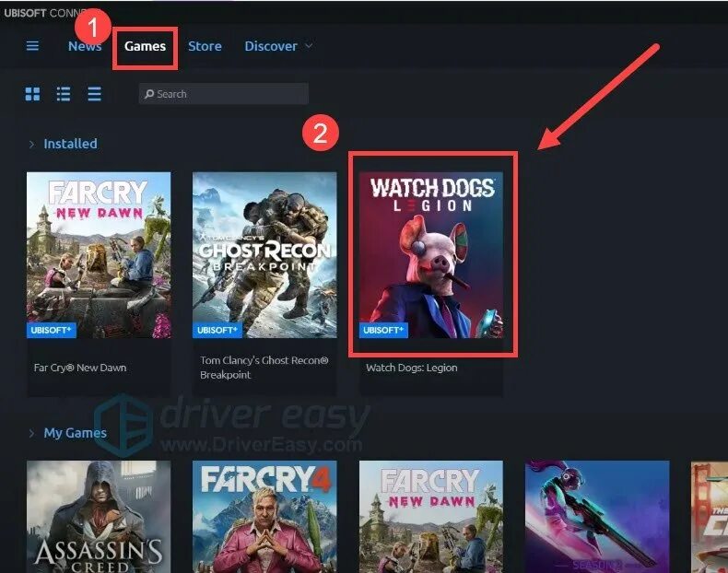The image size is (728, 573).
Task: Expand the Discover dropdown arrow
Action: point(309,46)
